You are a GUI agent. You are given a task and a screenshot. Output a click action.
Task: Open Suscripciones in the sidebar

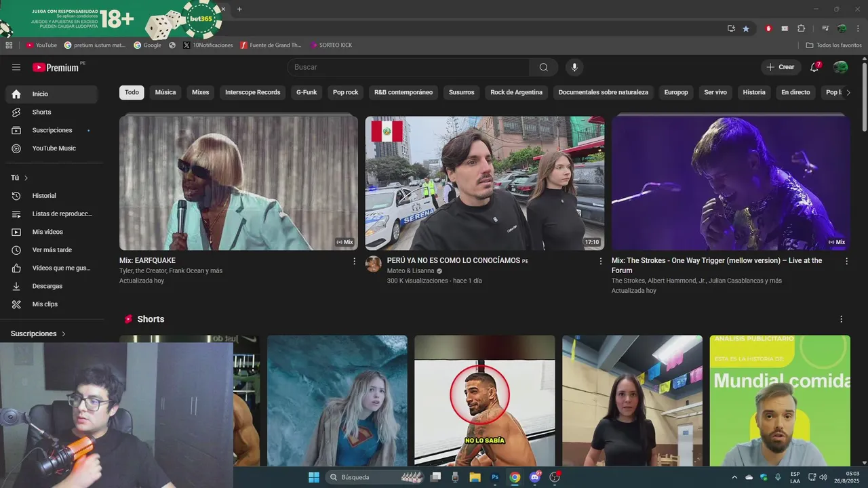click(52, 130)
